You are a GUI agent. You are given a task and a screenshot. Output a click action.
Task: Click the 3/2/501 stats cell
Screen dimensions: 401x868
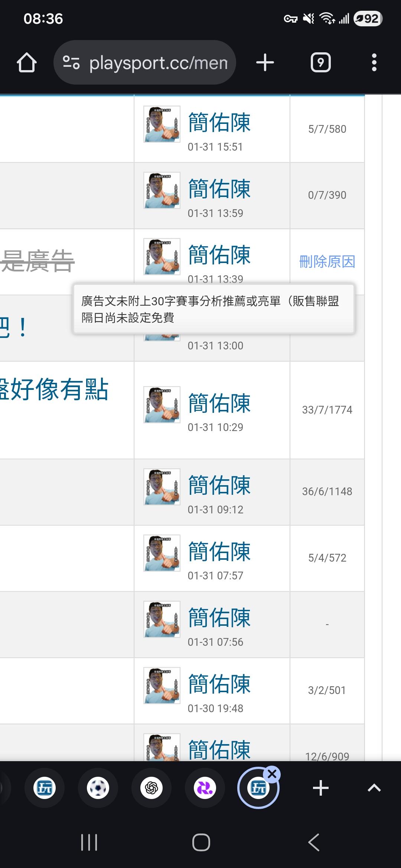(327, 690)
